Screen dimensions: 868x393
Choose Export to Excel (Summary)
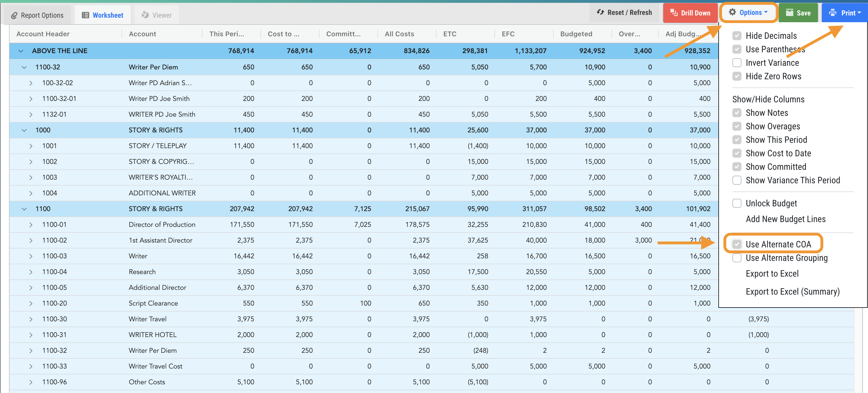793,292
